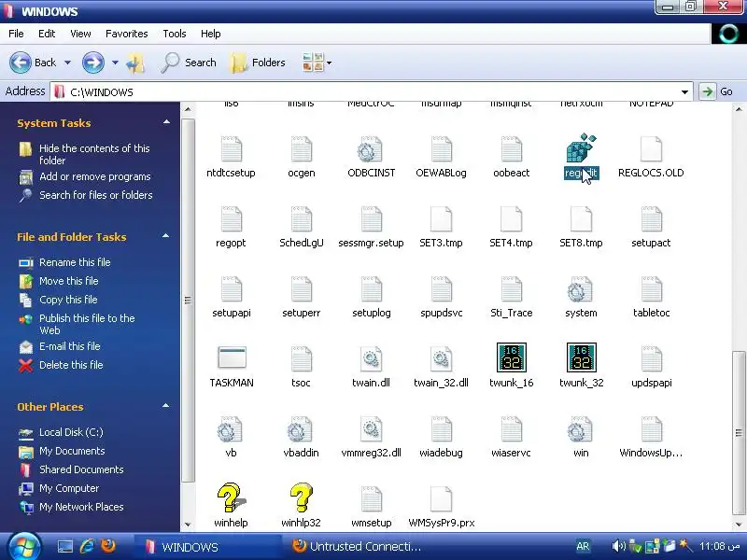Viewport: 747px width, 560px height.
Task: Select the ntdtcsetup file icon
Action: (x=232, y=149)
